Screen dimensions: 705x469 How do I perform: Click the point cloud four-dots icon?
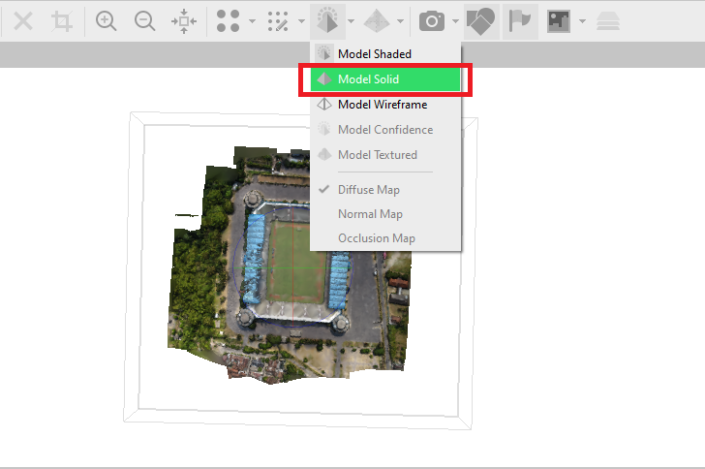point(228,21)
